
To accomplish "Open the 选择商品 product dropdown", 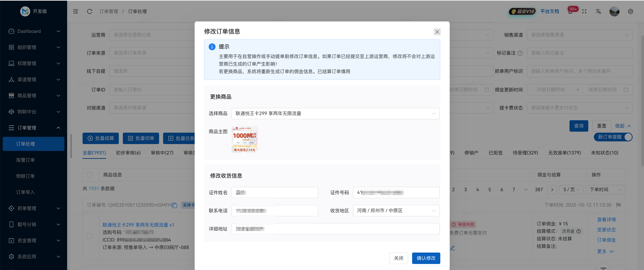I will (335, 113).
